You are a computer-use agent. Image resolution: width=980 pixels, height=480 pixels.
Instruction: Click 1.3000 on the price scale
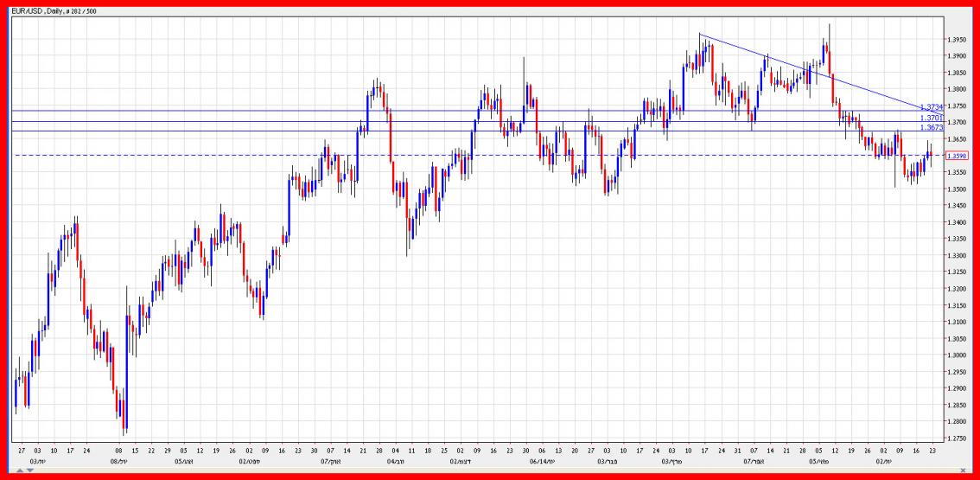[955, 355]
